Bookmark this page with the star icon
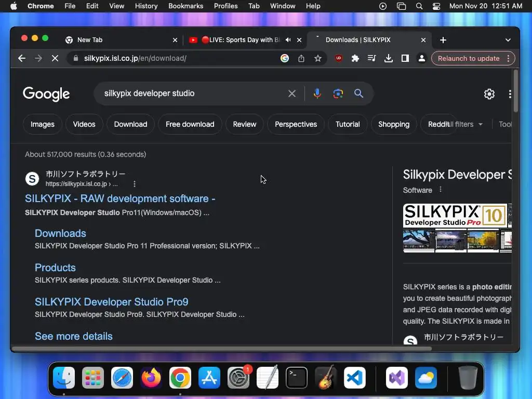The width and height of the screenshot is (532, 399). 317,58
